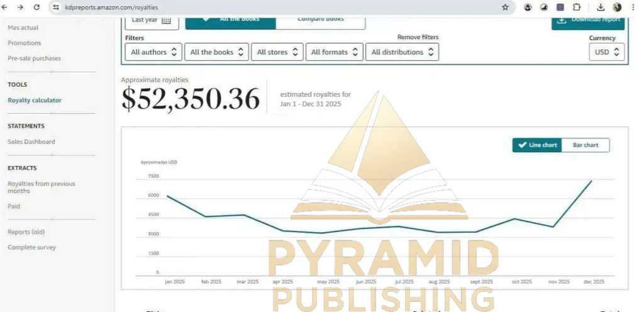Viewport: 644px width, 312px height.
Task: Click the site information icon in address bar
Action: pos(56,7)
